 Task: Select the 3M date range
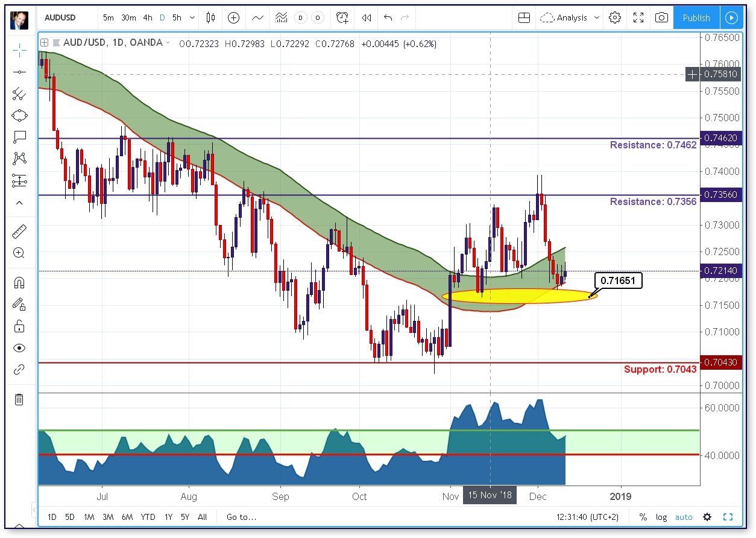108,517
